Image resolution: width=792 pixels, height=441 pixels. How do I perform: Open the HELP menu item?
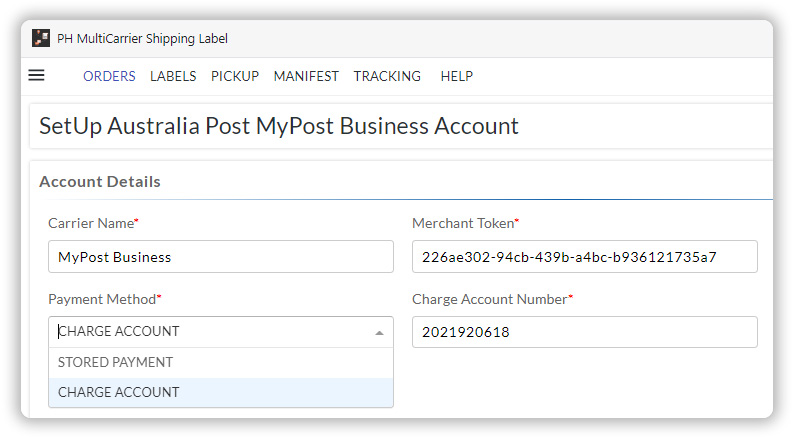point(457,76)
